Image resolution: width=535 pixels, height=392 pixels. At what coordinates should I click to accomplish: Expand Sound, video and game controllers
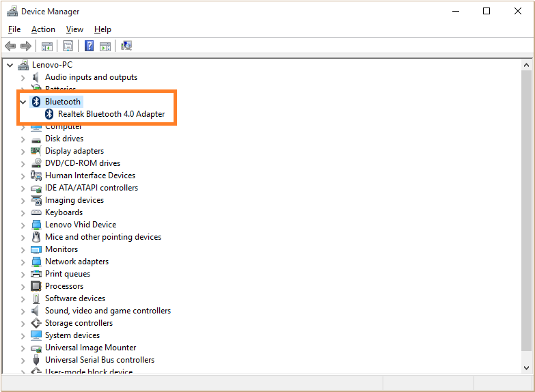[x=23, y=311]
